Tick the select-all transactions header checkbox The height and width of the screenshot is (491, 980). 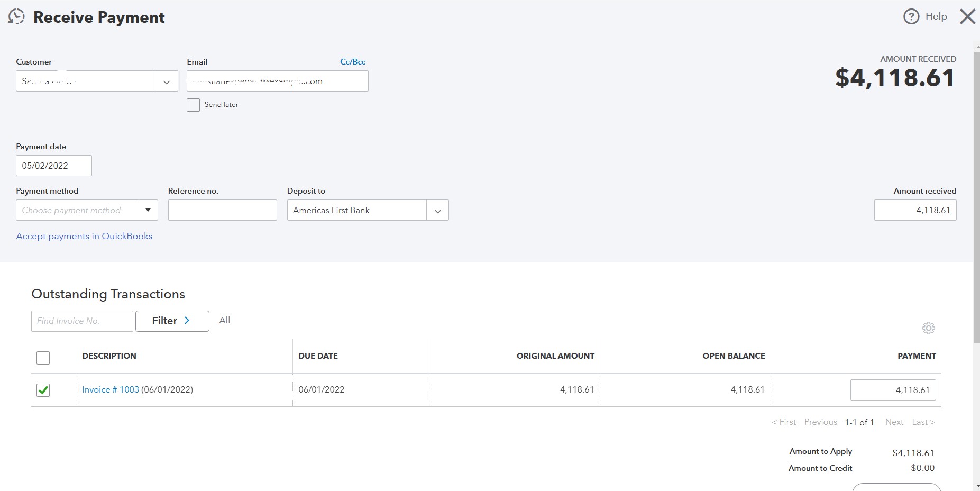43,358
